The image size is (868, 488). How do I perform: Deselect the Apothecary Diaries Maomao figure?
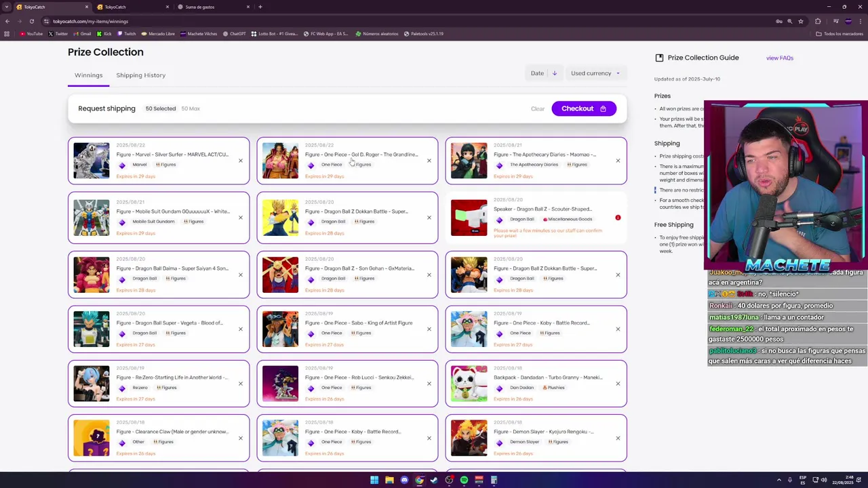(x=618, y=161)
